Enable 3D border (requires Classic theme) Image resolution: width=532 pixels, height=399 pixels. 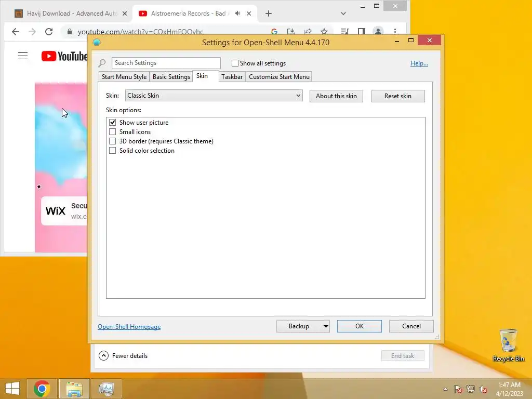112,141
